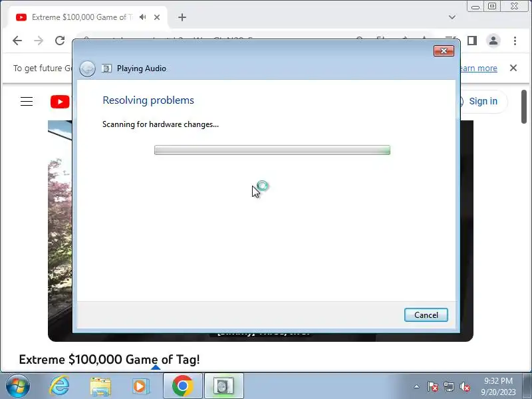
Task: Reload the YouTube page
Action: tap(60, 41)
